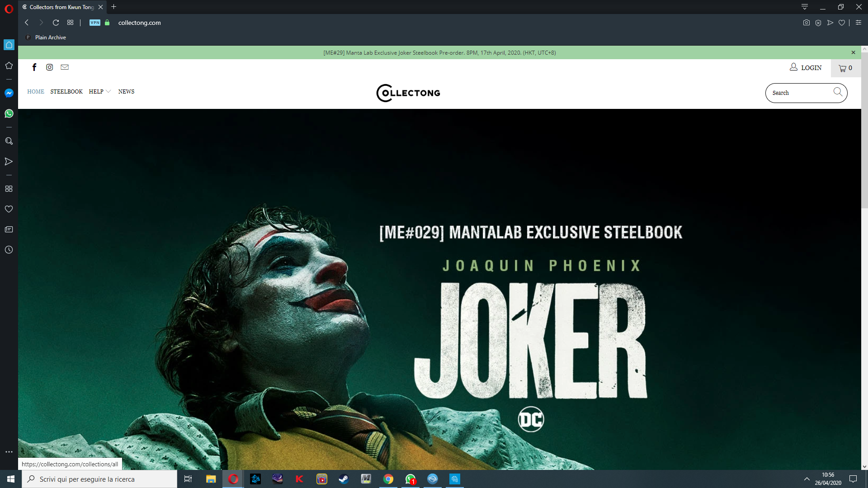
Task: Toggle the VPN badge in address bar
Action: 95,23
